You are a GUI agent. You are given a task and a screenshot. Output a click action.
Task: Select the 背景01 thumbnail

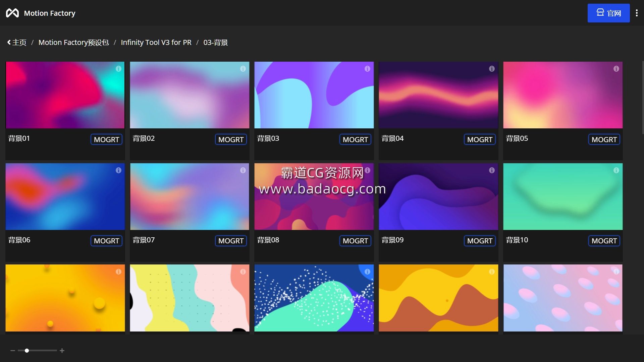click(x=65, y=95)
